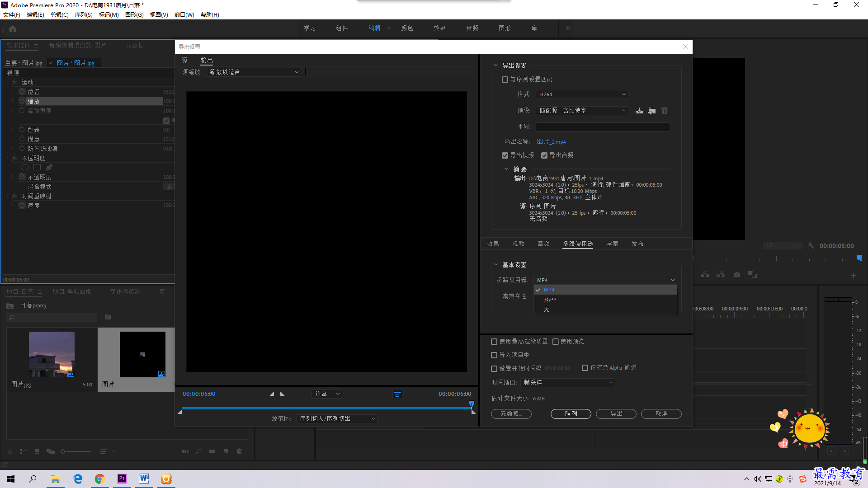This screenshot has height=488, width=868.
Task: Enable match sequence settings checkbox
Action: coord(505,80)
